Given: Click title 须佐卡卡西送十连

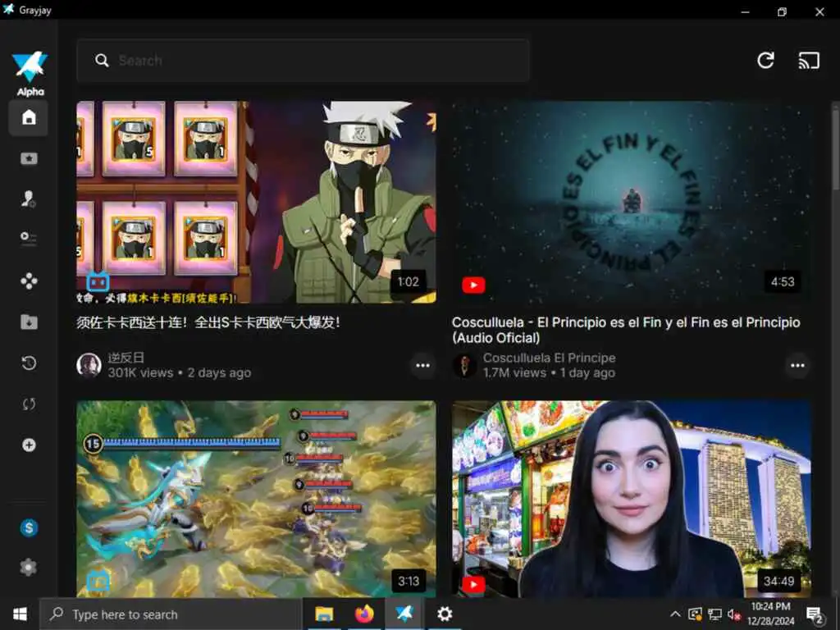Looking at the screenshot, I should (x=208, y=322).
